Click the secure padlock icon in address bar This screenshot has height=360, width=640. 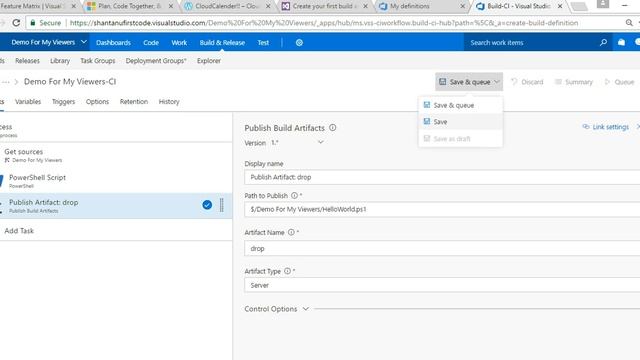33,23
